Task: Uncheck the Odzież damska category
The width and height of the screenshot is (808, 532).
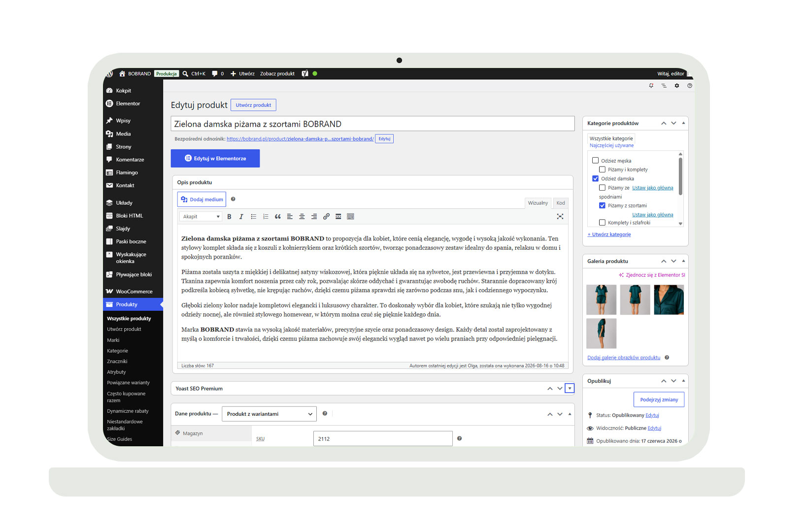Action: click(x=596, y=179)
